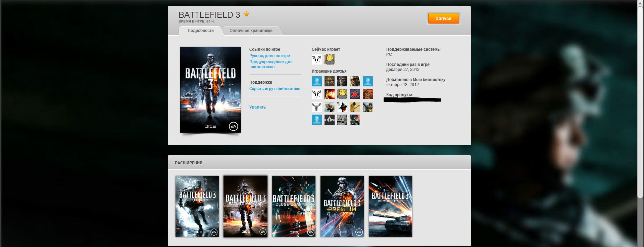Image resolution: width=644 pixels, height=247 pixels.
Task: Open the Руководство по игре link
Action: pos(269,56)
